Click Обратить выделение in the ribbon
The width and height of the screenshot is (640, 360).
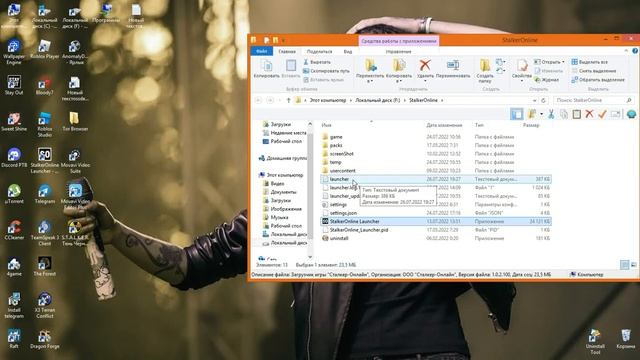[x=598, y=80]
